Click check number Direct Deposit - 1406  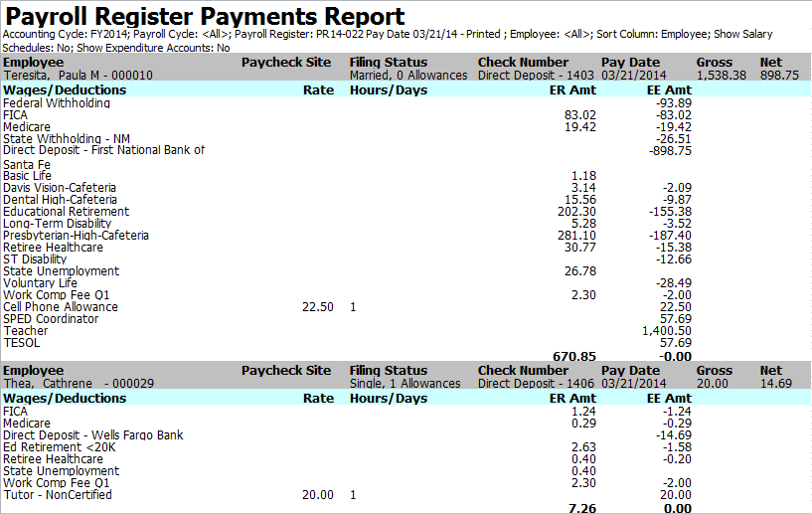pyautogui.click(x=537, y=384)
